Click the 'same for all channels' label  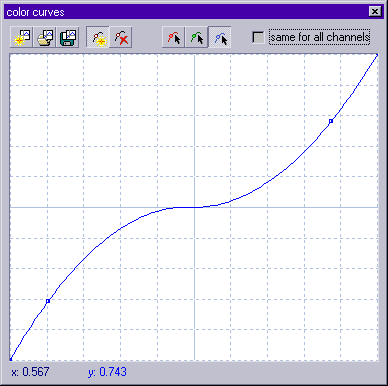point(319,37)
